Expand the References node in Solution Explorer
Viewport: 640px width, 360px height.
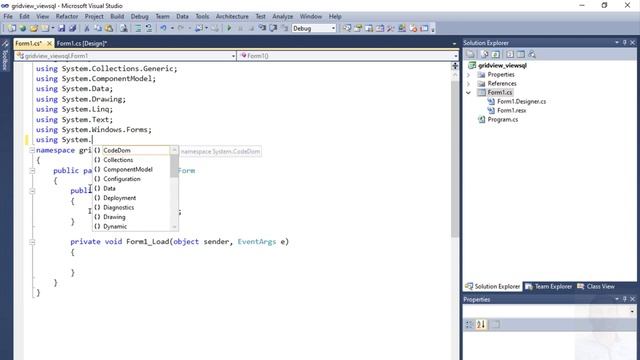click(469, 84)
